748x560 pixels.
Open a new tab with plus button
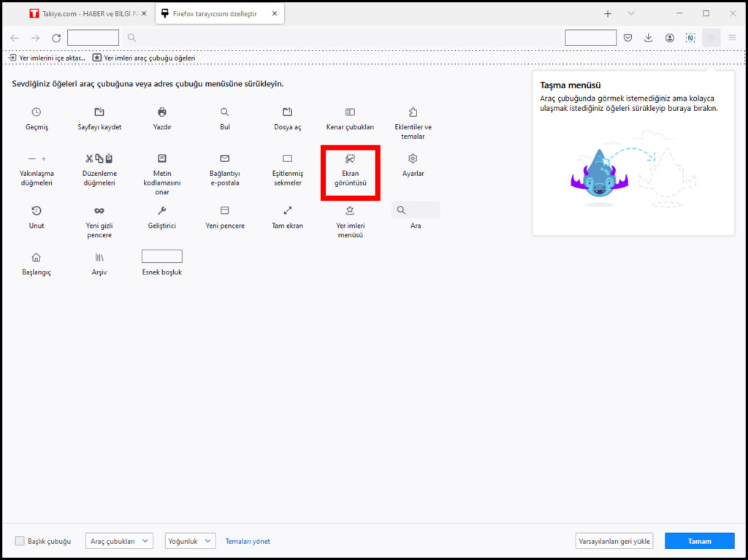608,13
